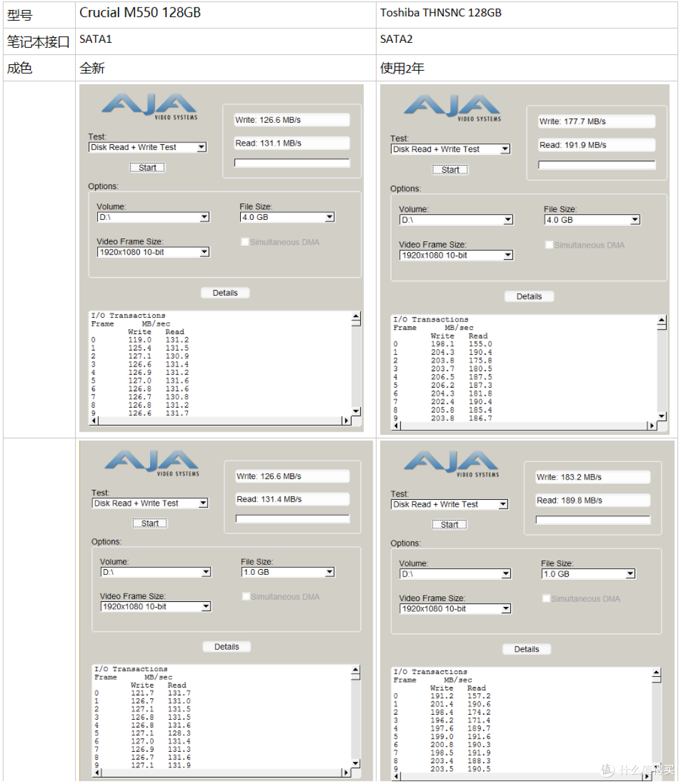Open Test dropdown beside Write 126.6, Read 131.1

click(148, 147)
